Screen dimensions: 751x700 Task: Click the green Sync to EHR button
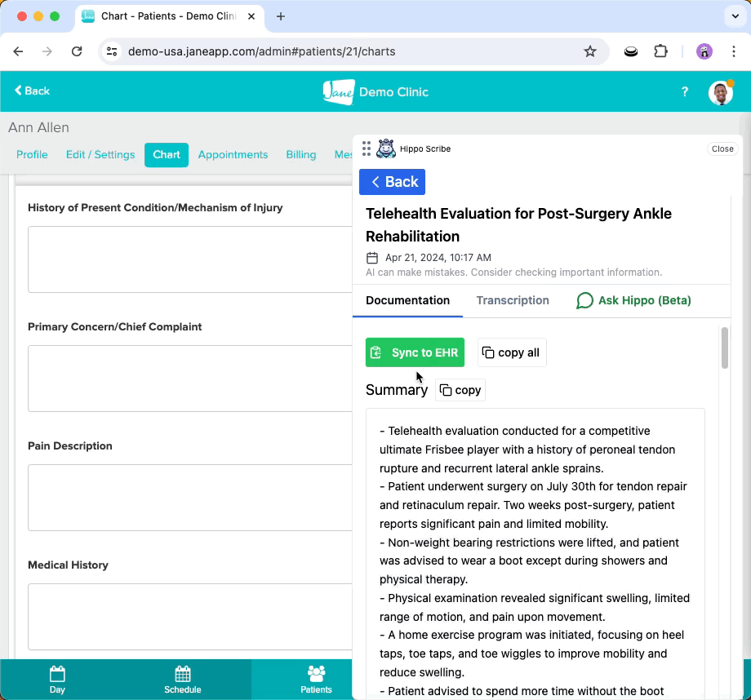415,352
